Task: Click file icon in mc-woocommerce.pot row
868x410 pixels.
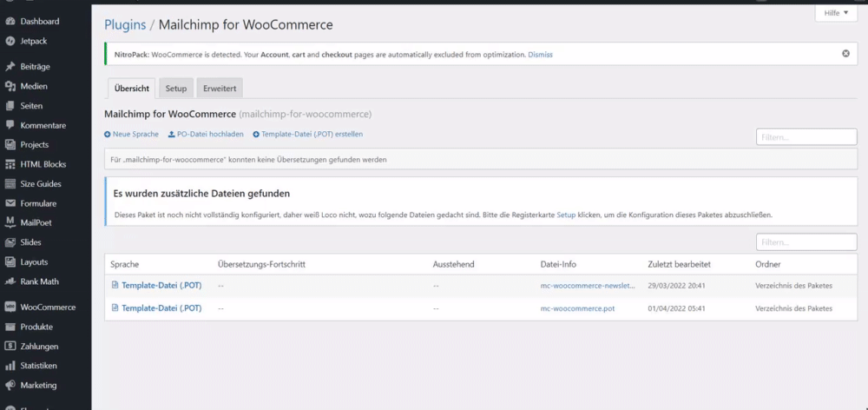Action: 115,308
